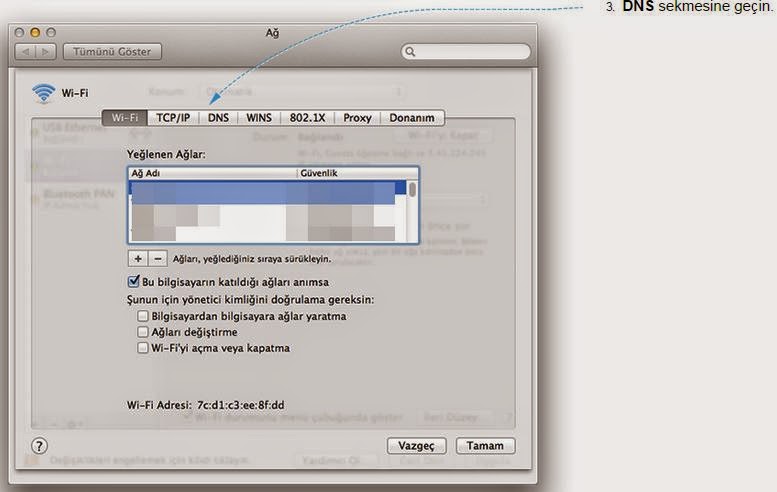Image resolution: width=777 pixels, height=492 pixels.
Task: Enable Bilgisayardan bilgisayara ağlar yaratma checkbox
Action: click(x=143, y=316)
